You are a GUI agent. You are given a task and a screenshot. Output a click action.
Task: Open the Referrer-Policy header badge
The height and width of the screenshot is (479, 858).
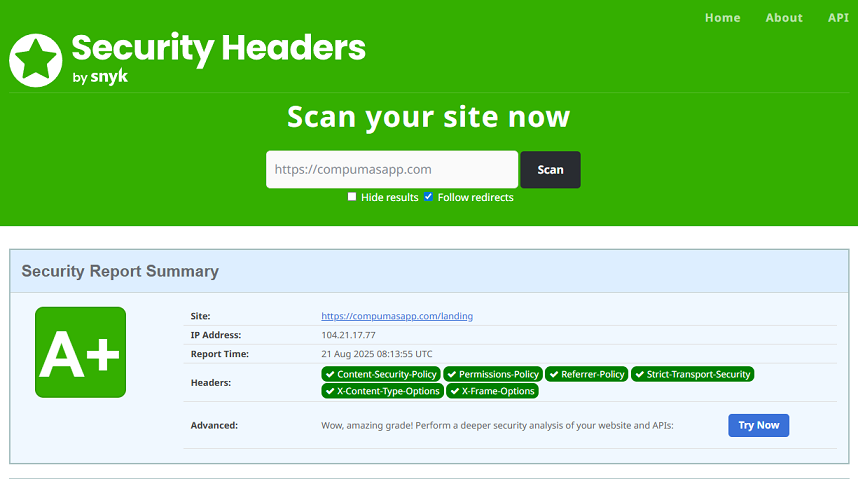click(x=586, y=374)
